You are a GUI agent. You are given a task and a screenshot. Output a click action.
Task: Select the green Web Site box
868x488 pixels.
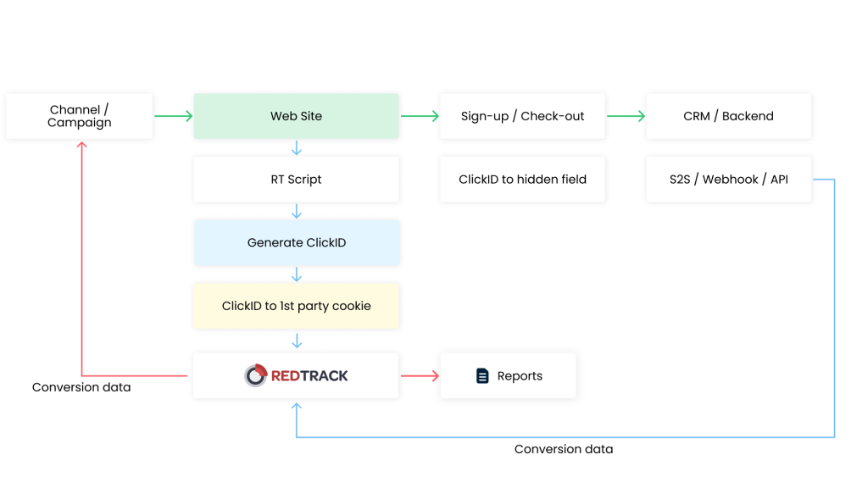tap(296, 116)
